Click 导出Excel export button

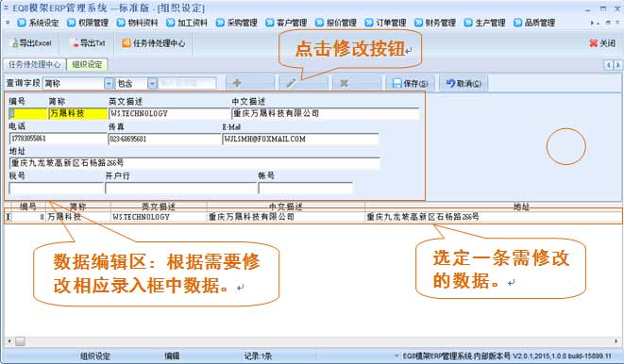click(31, 43)
